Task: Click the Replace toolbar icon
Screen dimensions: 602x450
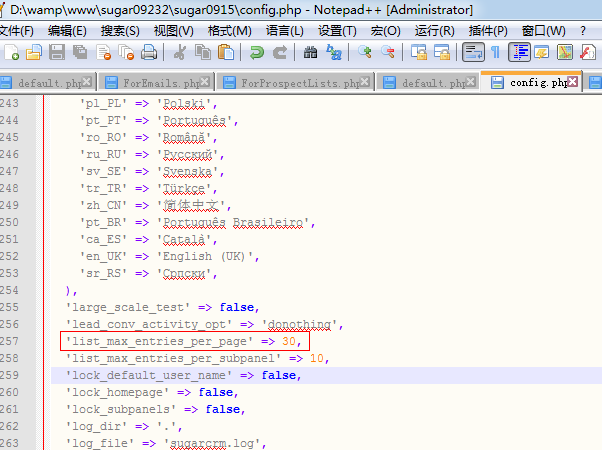Action: (x=334, y=52)
